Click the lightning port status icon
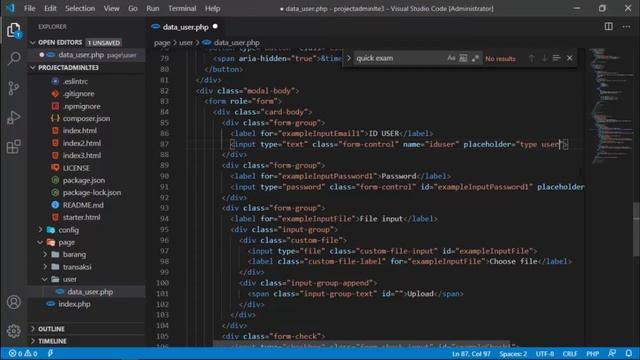 pos(50,353)
